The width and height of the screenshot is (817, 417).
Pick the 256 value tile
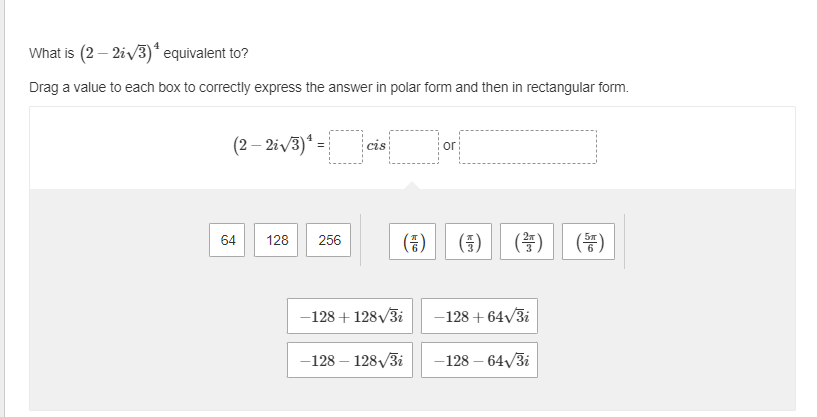(x=329, y=240)
